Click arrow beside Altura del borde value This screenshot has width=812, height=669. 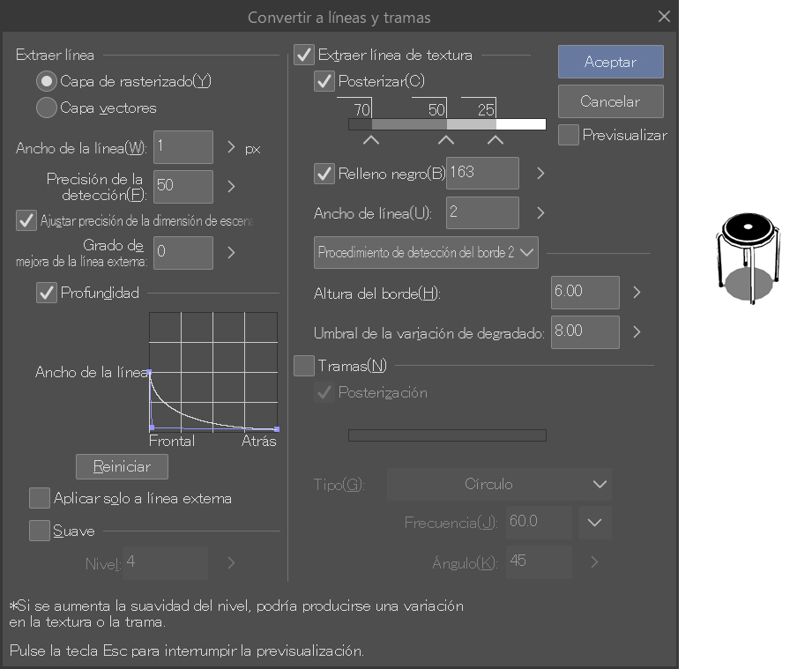coord(637,292)
